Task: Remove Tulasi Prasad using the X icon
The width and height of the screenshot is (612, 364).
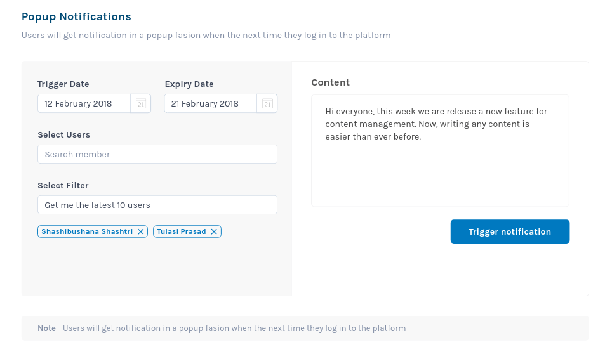Action: pos(214,231)
